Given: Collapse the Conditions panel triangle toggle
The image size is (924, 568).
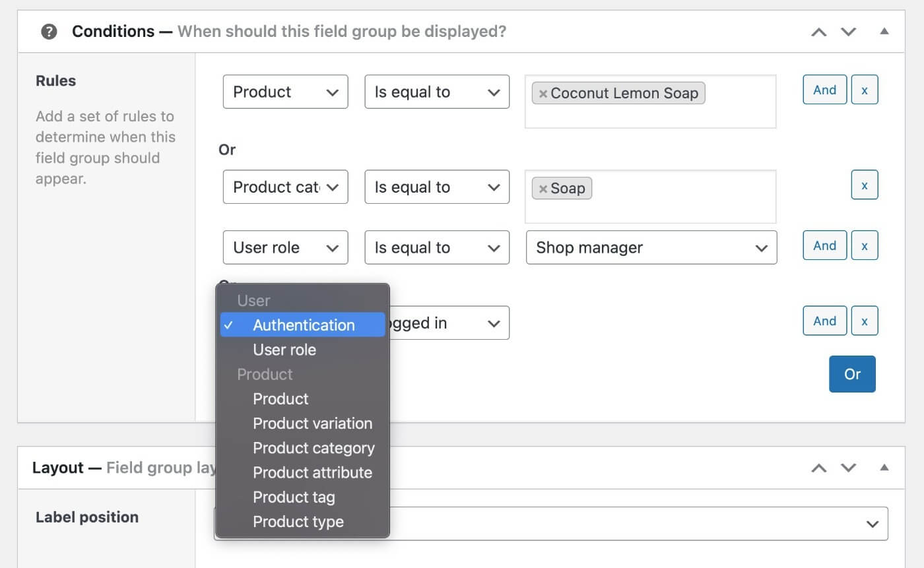Looking at the screenshot, I should (884, 31).
